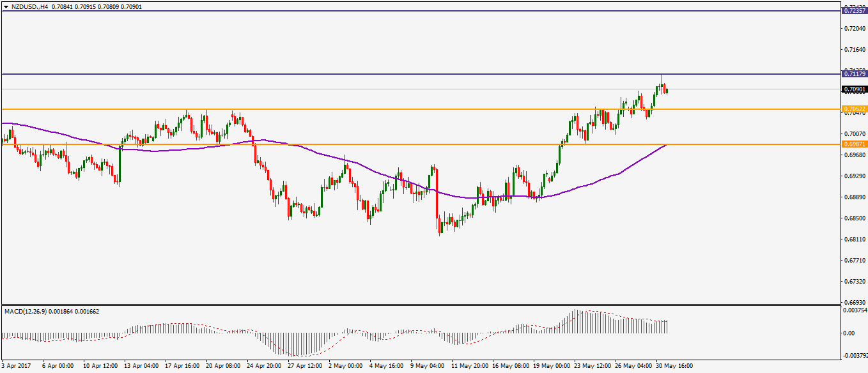Click the 3 Apr 2017 date label
The image size is (868, 373).
pyautogui.click(x=17, y=366)
